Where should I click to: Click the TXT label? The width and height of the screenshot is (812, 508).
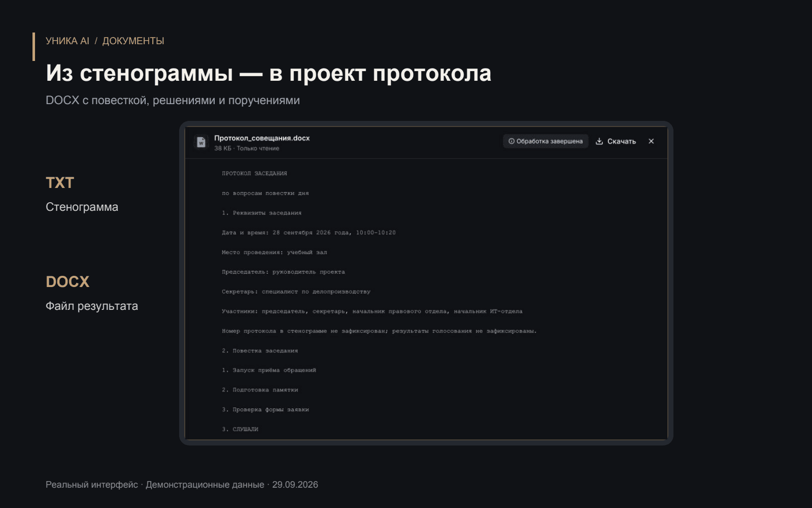60,183
